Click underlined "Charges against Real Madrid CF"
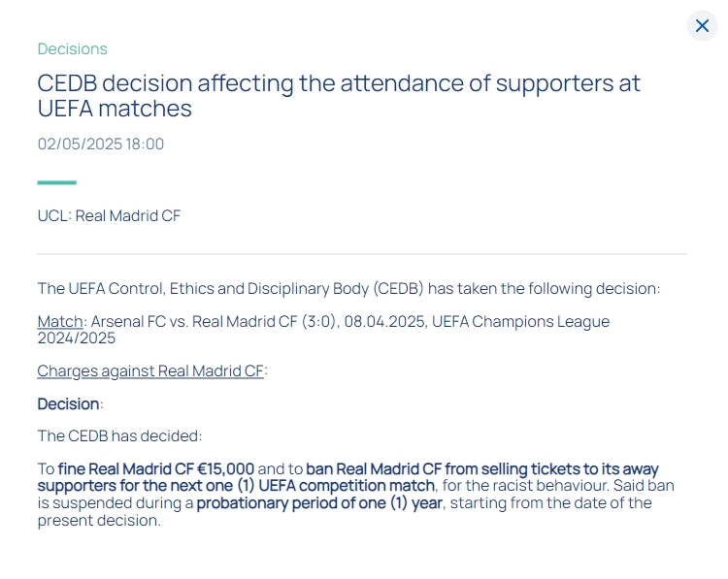Viewport: 728px width, 579px height. click(150, 370)
